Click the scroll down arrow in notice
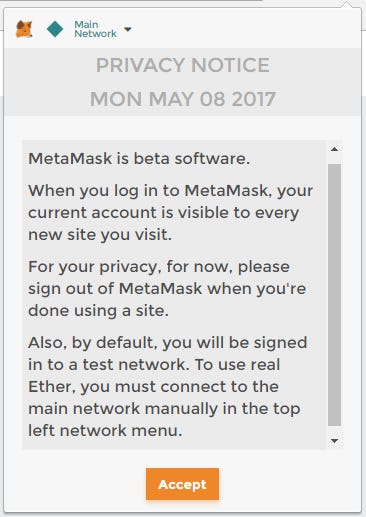This screenshot has width=366, height=517. (x=334, y=441)
